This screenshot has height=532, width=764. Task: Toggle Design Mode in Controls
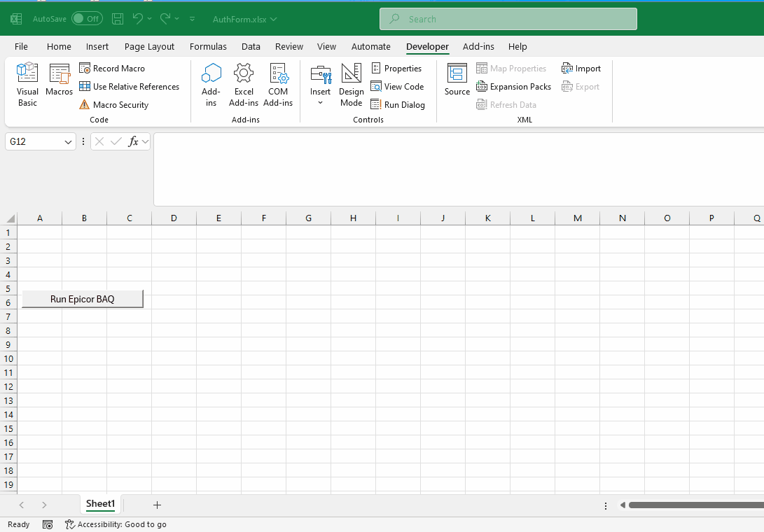[351, 84]
